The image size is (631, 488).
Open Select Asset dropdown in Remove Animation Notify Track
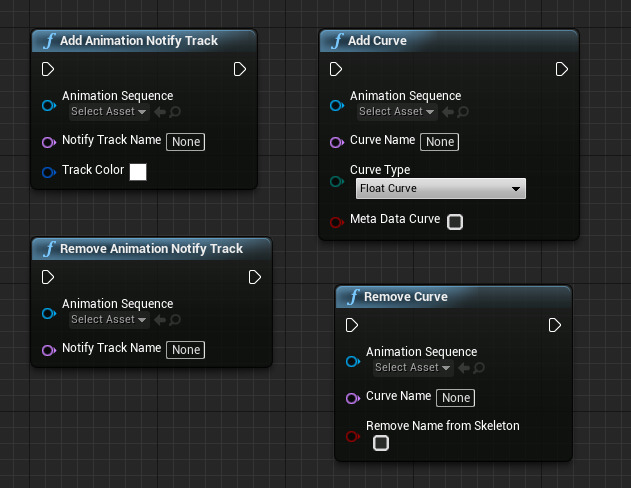[108, 320]
